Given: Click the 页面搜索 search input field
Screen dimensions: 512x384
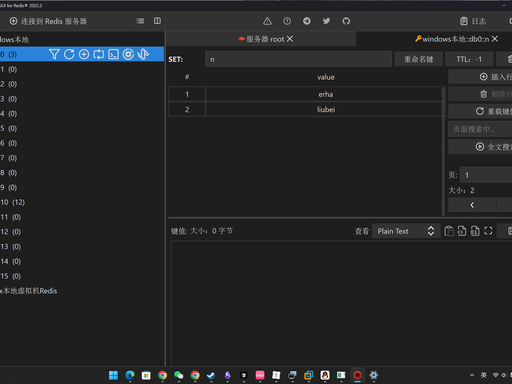Looking at the screenshot, I should point(481,129).
